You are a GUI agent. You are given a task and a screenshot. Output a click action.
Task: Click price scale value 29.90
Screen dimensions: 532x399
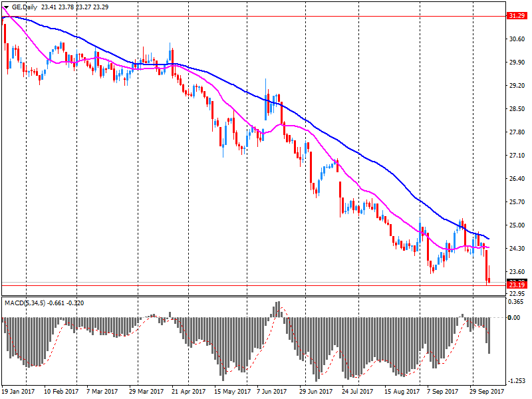point(517,63)
